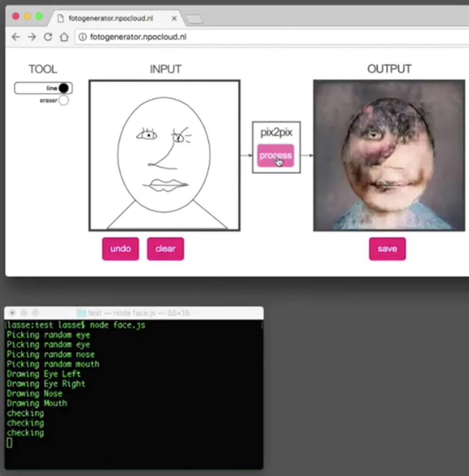
Task: Minimize the browser window with yellow button
Action: (27, 16)
